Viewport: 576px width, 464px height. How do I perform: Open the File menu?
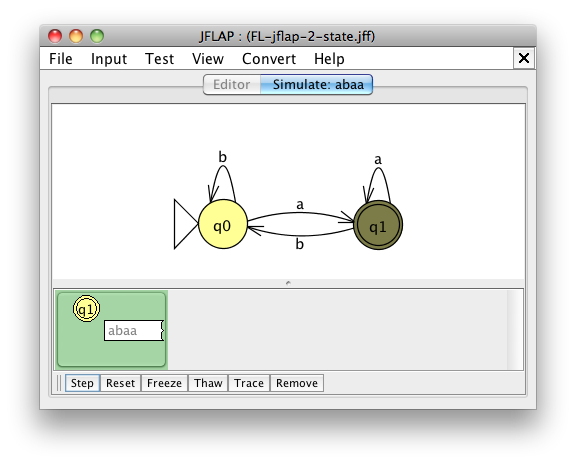click(61, 59)
